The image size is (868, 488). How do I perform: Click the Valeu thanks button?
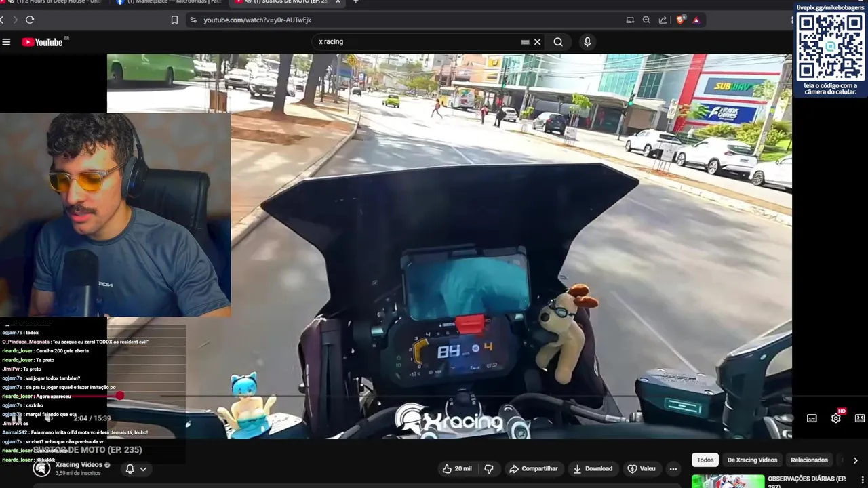(x=642, y=469)
